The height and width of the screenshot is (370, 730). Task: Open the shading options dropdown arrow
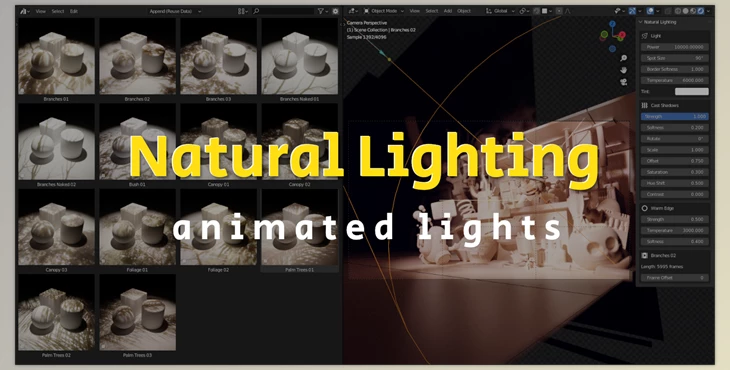point(709,11)
